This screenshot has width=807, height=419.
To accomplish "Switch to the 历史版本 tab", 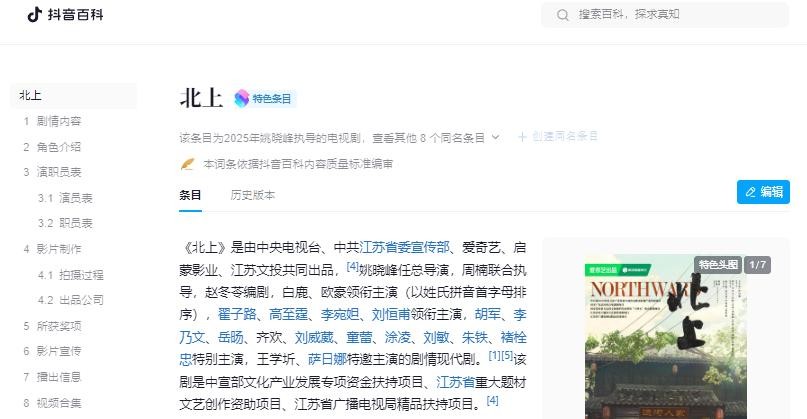I will pos(252,195).
